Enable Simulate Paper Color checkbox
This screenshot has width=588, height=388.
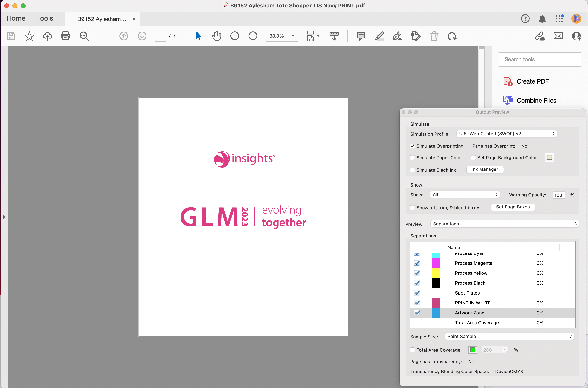point(412,158)
